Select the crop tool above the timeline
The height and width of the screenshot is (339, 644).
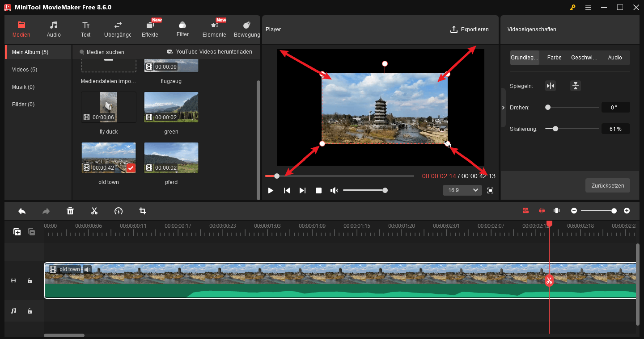click(x=143, y=210)
